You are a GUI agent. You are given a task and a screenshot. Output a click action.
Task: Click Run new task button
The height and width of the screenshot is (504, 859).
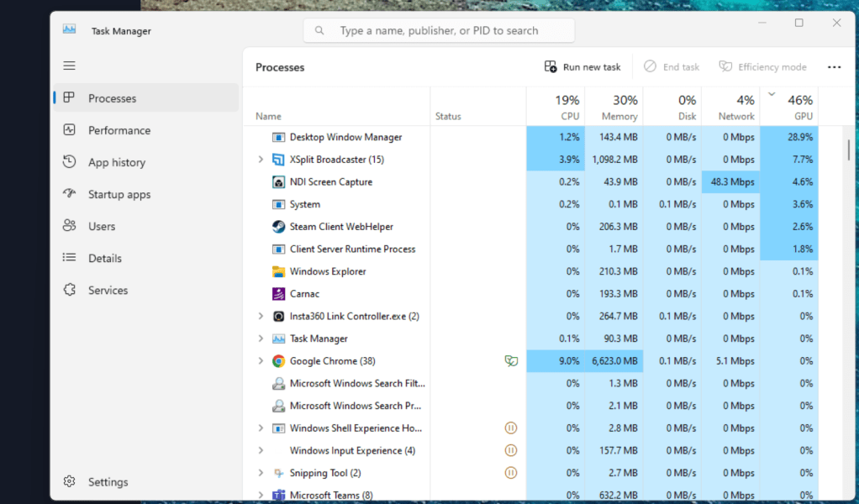click(582, 66)
